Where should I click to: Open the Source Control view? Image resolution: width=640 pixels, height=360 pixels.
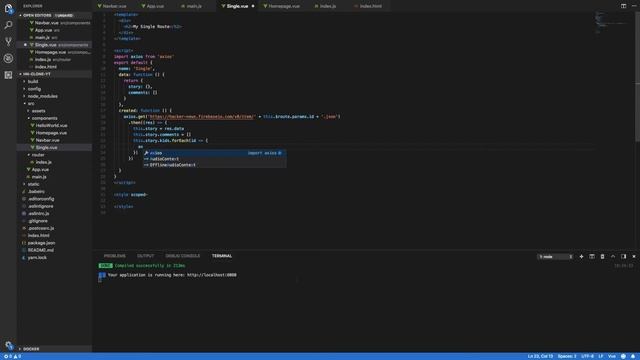(8, 41)
